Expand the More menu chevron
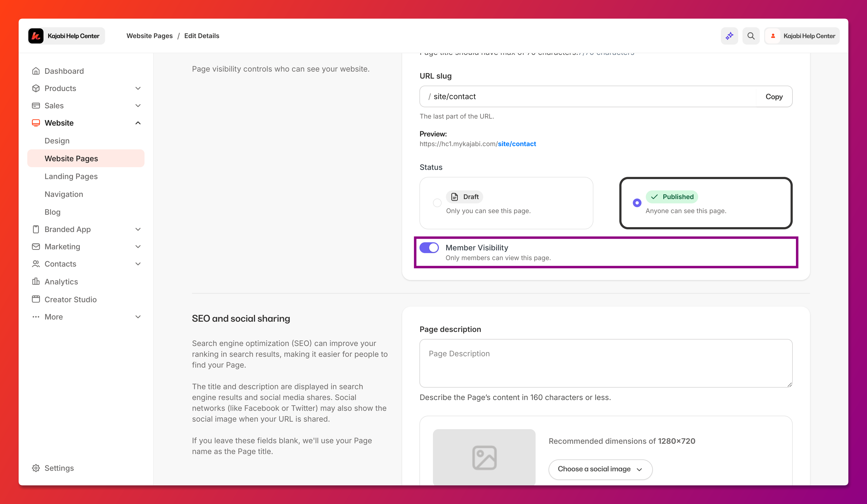Image resolution: width=867 pixels, height=504 pixels. (138, 317)
